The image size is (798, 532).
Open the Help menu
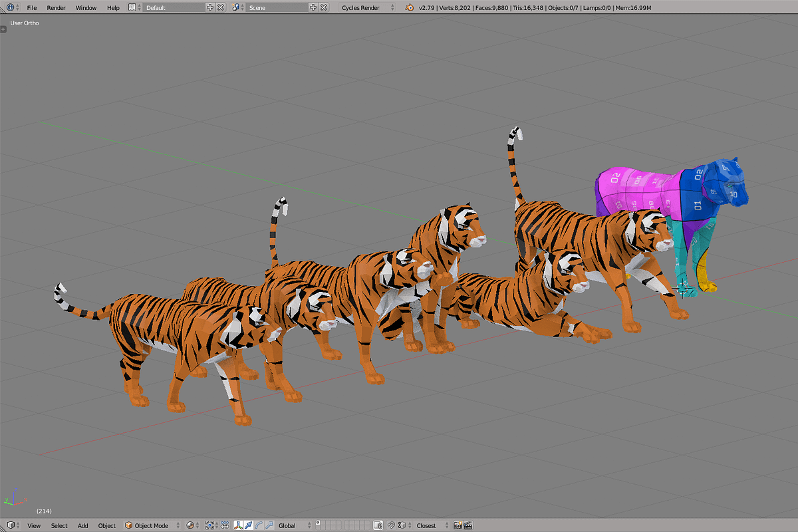[x=113, y=7]
